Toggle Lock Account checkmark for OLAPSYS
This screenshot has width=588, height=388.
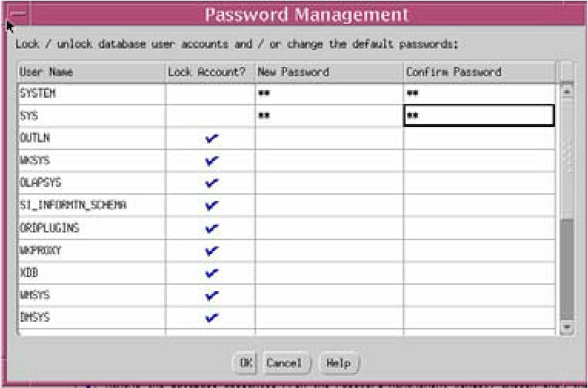[x=212, y=184]
